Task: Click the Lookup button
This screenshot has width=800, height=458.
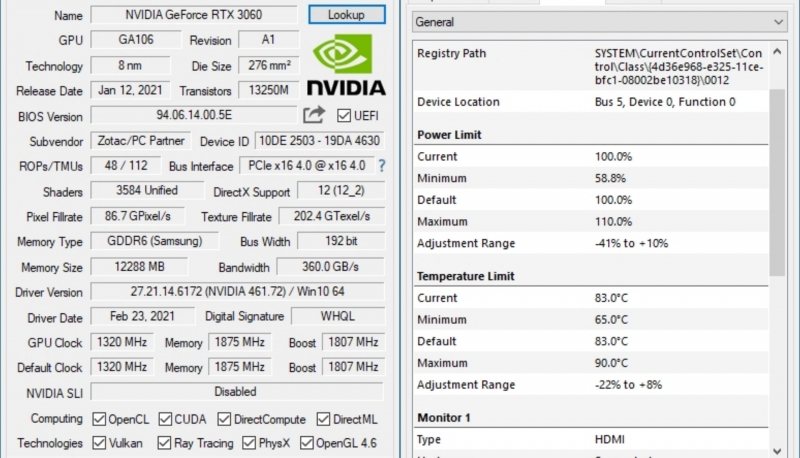Action: [x=346, y=15]
